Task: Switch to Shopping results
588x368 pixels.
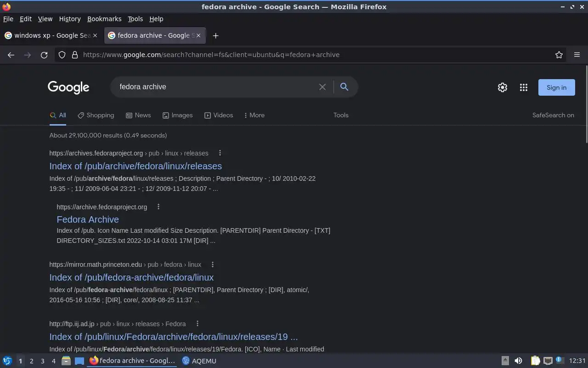Action: coord(96,115)
